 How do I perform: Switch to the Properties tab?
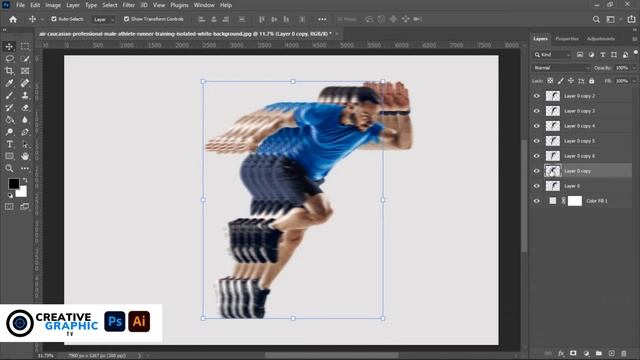tap(567, 39)
